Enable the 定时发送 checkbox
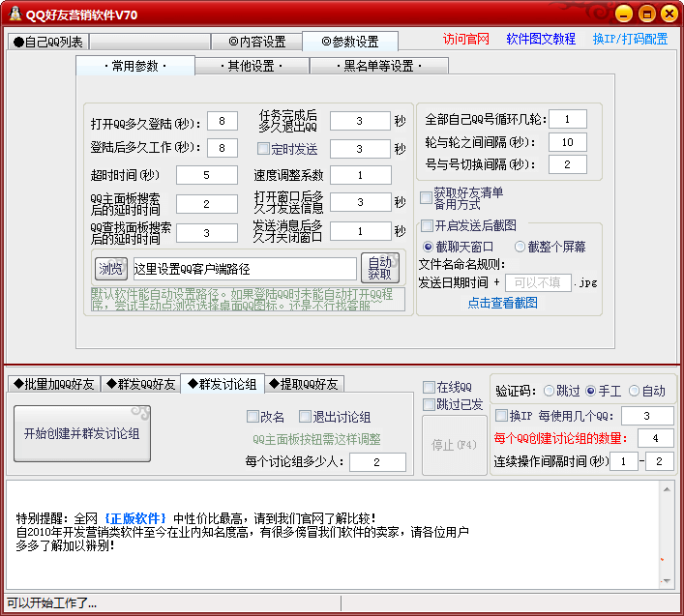684x616 pixels. coord(263,149)
